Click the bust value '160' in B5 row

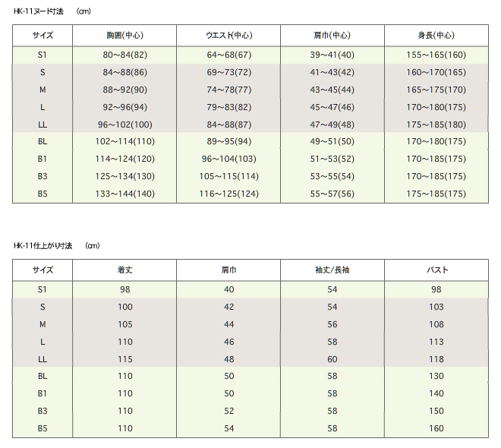[x=436, y=428]
